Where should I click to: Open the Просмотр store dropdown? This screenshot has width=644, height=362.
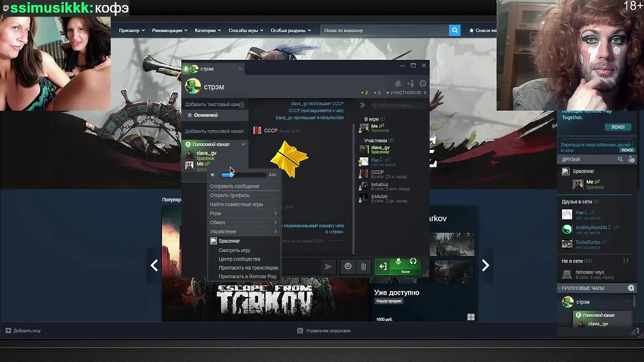click(x=132, y=31)
